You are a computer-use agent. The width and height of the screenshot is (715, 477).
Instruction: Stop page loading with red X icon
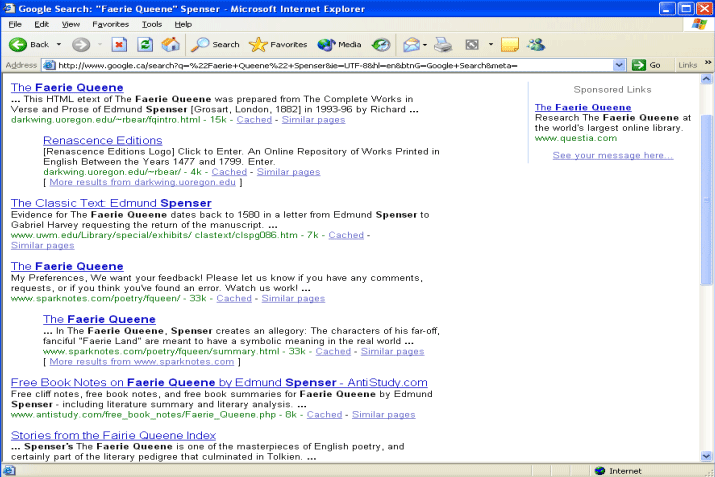[119, 45]
